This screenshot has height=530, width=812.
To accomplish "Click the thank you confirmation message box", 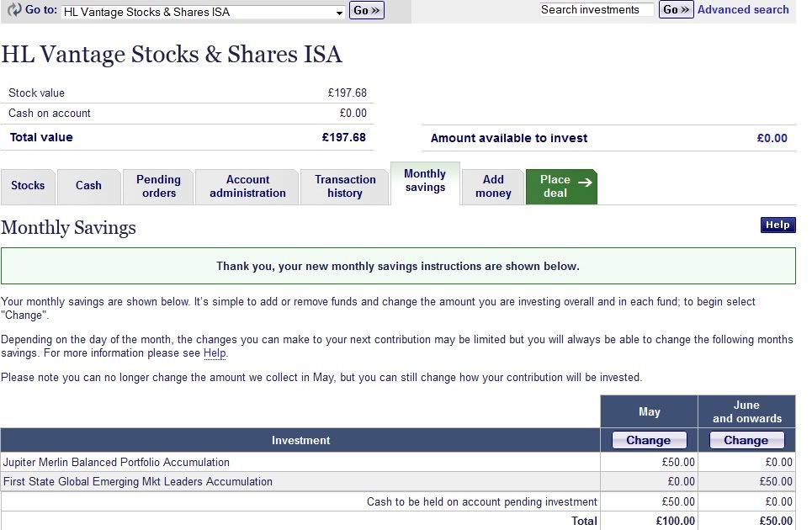I will 398,266.
